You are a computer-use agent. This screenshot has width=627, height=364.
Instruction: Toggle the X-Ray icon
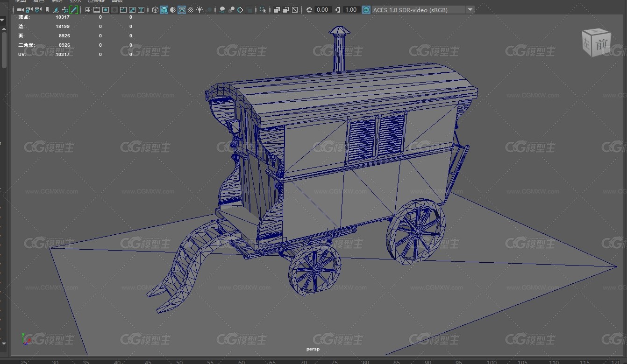[x=277, y=10]
